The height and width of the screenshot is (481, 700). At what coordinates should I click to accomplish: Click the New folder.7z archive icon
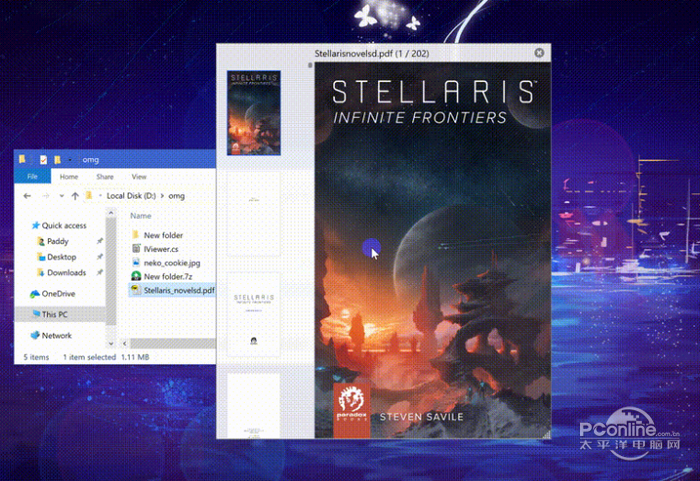tap(136, 276)
